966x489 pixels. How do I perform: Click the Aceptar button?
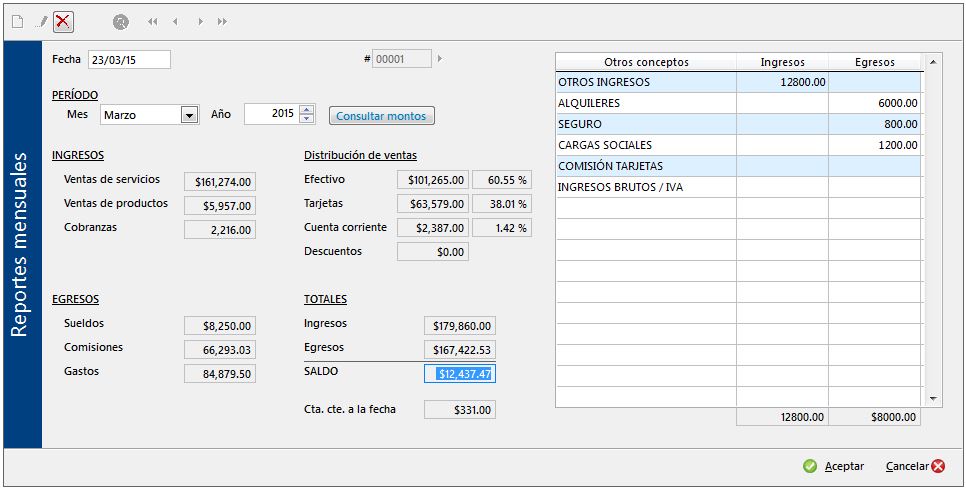[x=834, y=466]
